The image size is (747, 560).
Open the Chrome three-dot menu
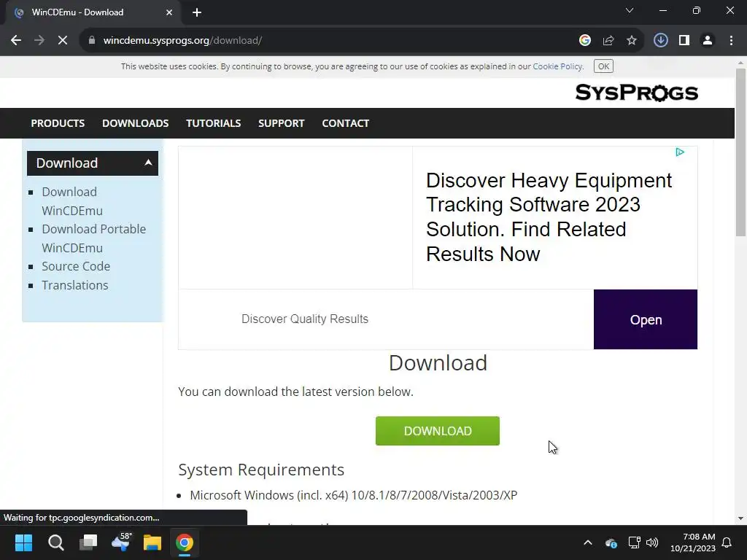(x=731, y=41)
